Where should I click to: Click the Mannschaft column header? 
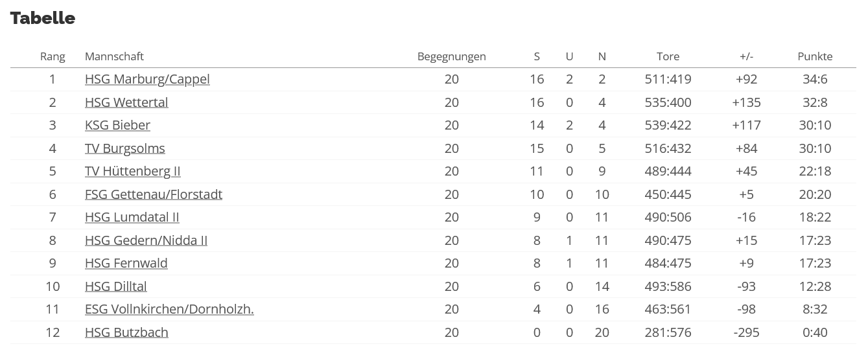(x=114, y=56)
